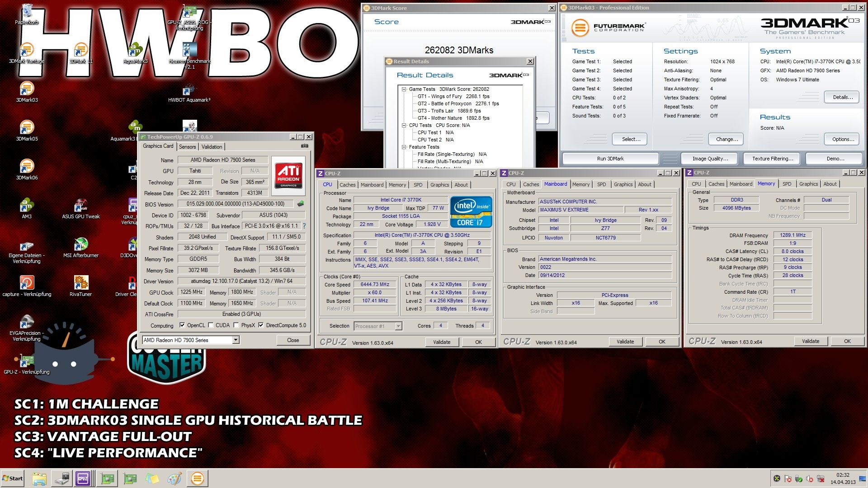Open the Eigene Dateien shortcut
Image resolution: width=868 pixels, height=488 pixels.
coord(27,251)
